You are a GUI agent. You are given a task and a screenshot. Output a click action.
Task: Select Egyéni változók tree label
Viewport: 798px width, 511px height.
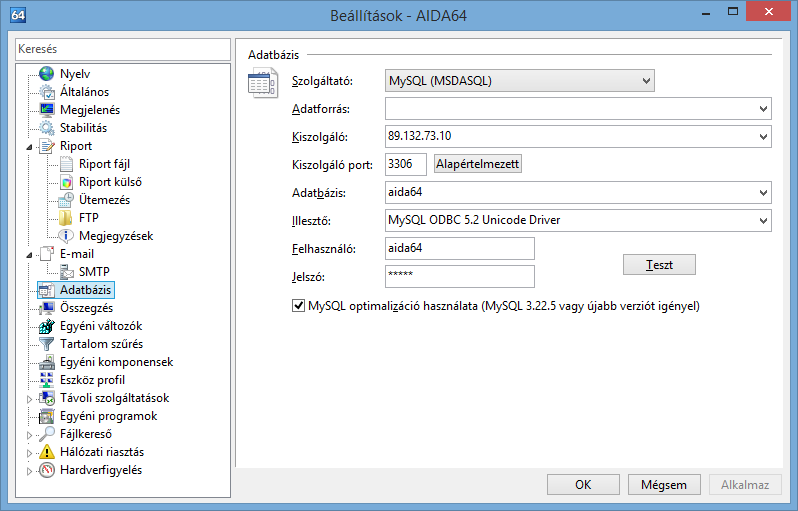101,326
